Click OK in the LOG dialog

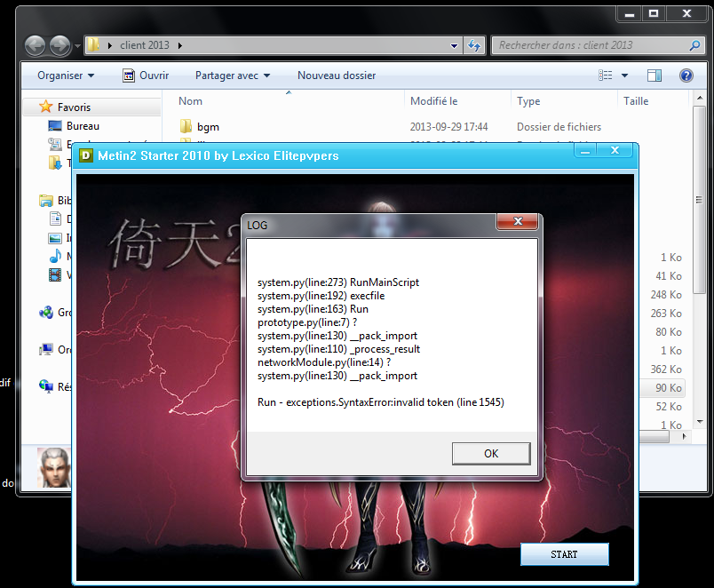(x=491, y=454)
